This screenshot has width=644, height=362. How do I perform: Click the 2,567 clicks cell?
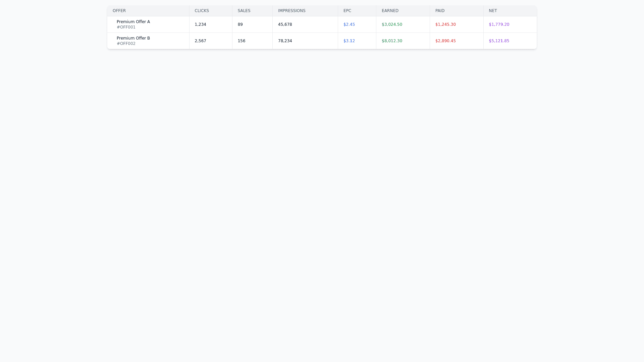pyautogui.click(x=200, y=41)
